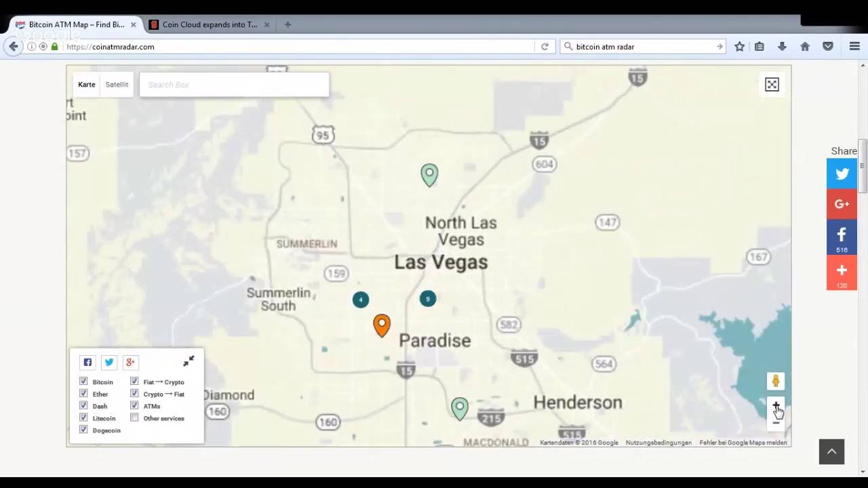868x488 pixels.
Task: Click the bitcoin atm radar search field
Action: coord(644,47)
